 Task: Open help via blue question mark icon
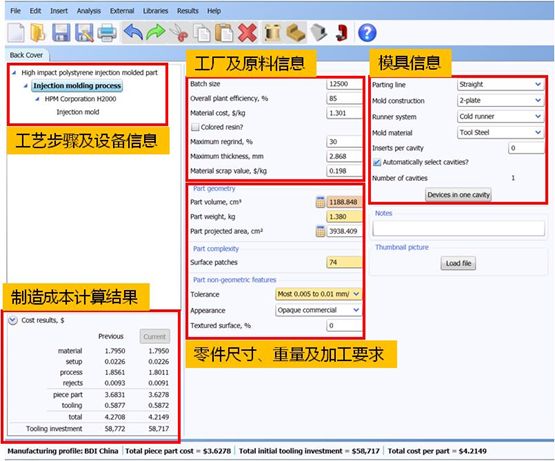click(367, 33)
